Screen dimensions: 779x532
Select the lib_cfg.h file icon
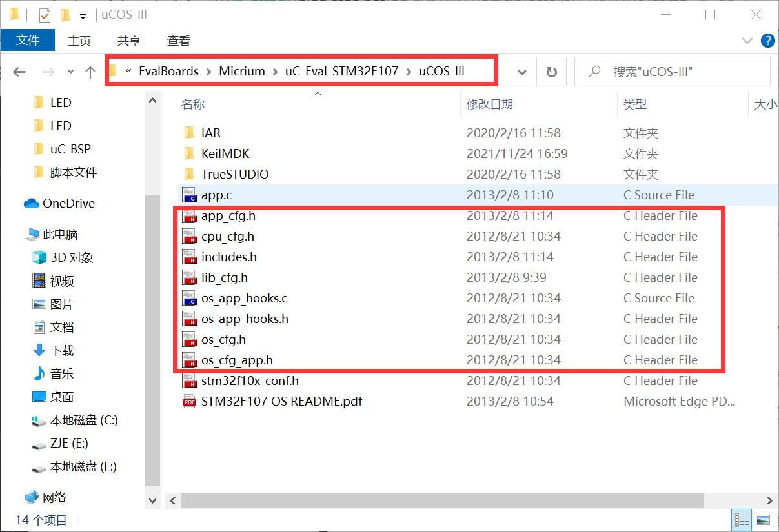point(189,277)
